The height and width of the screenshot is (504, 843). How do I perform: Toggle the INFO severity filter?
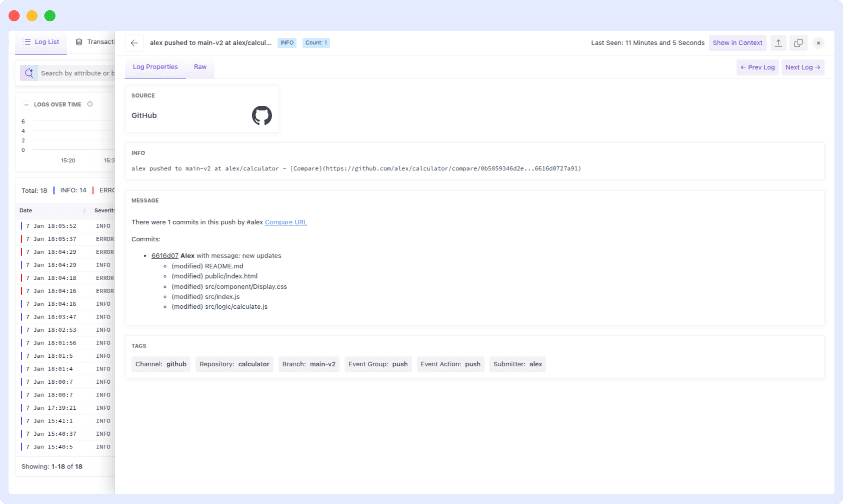tap(73, 190)
